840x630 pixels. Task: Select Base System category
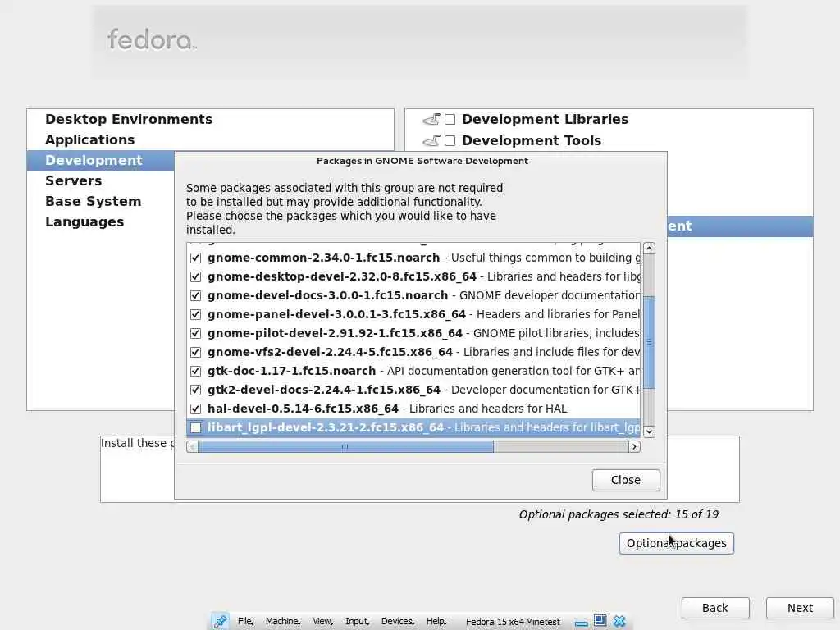coord(94,202)
